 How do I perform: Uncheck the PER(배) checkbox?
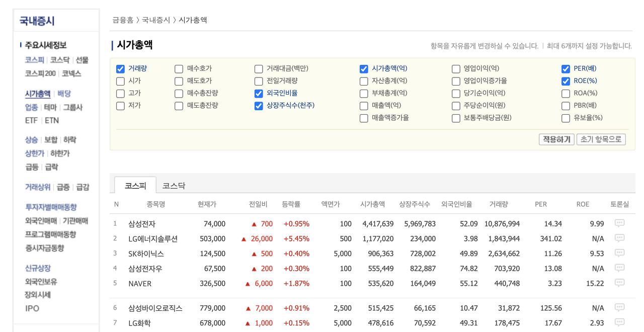point(566,69)
